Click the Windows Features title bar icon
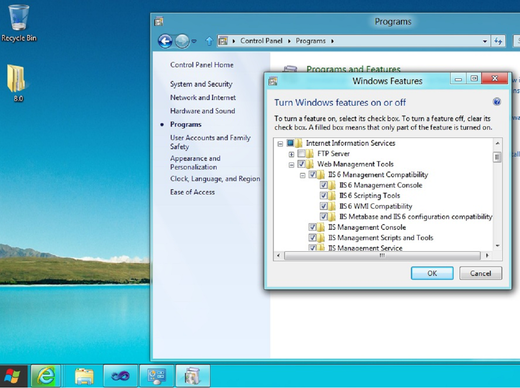 (273, 81)
